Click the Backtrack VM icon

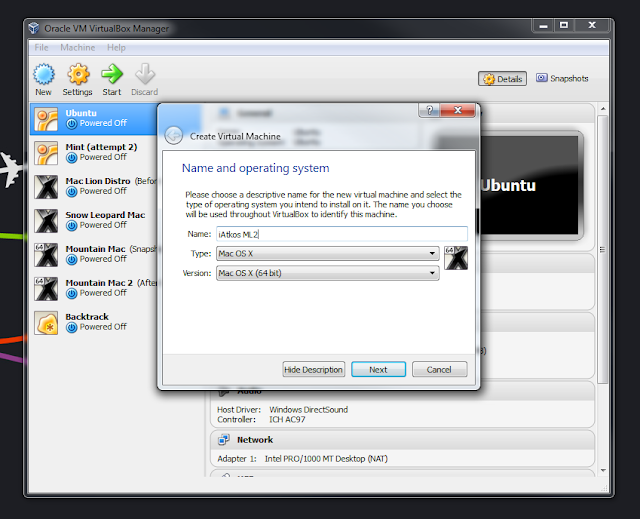(46, 323)
